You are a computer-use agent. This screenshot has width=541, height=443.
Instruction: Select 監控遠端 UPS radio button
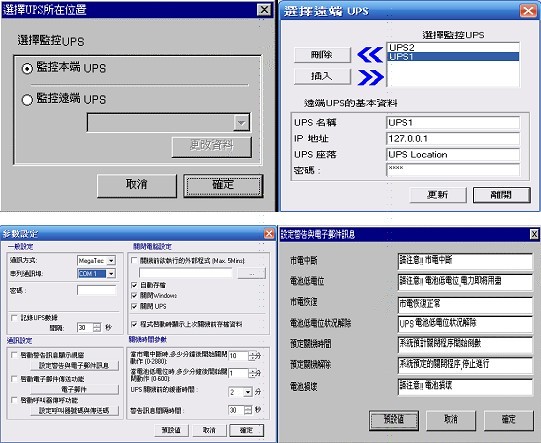click(x=27, y=100)
